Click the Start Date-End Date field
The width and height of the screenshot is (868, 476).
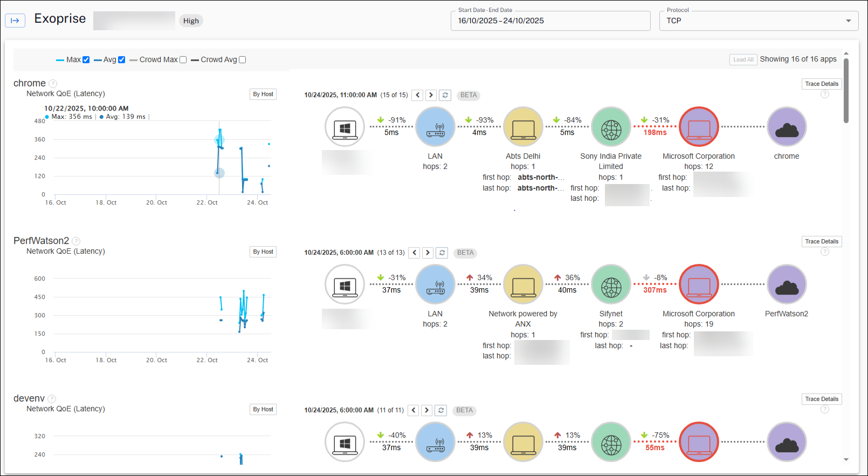point(550,21)
